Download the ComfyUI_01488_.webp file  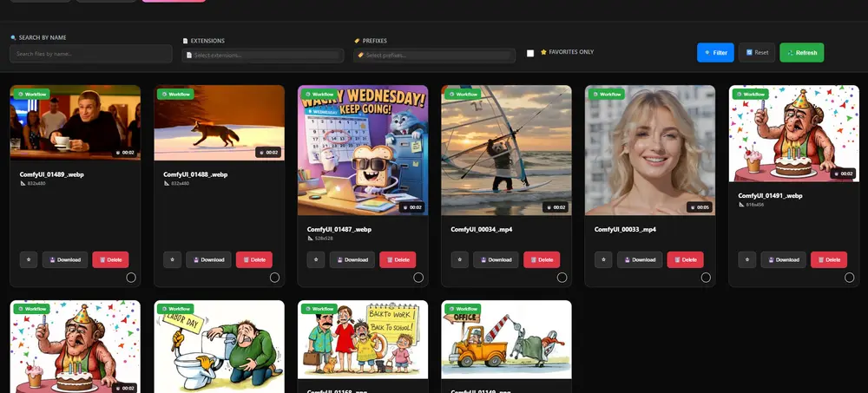(x=208, y=259)
